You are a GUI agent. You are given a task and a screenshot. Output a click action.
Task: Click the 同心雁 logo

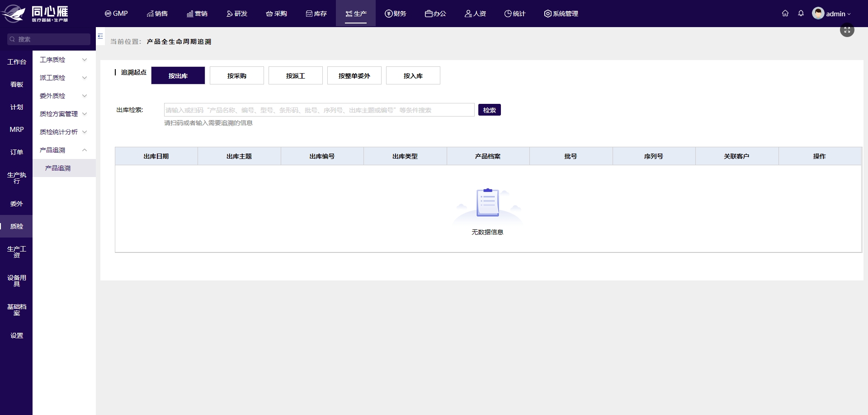pyautogui.click(x=35, y=14)
